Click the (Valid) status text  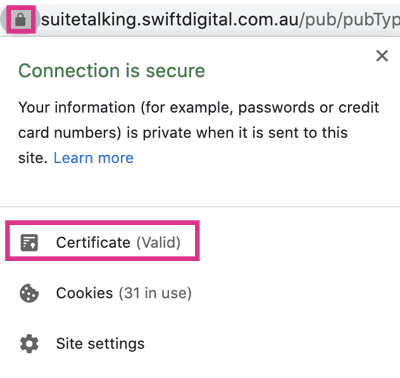[x=158, y=242]
